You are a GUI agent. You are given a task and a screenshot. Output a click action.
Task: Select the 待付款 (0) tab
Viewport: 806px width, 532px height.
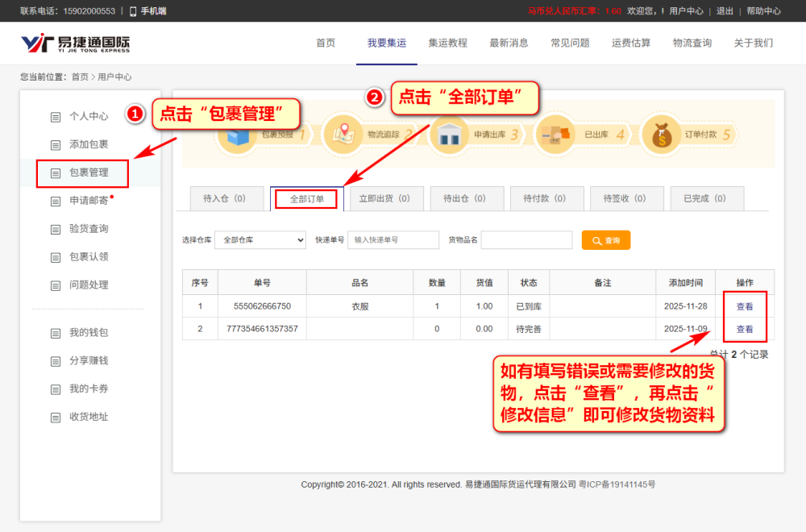[x=544, y=198]
